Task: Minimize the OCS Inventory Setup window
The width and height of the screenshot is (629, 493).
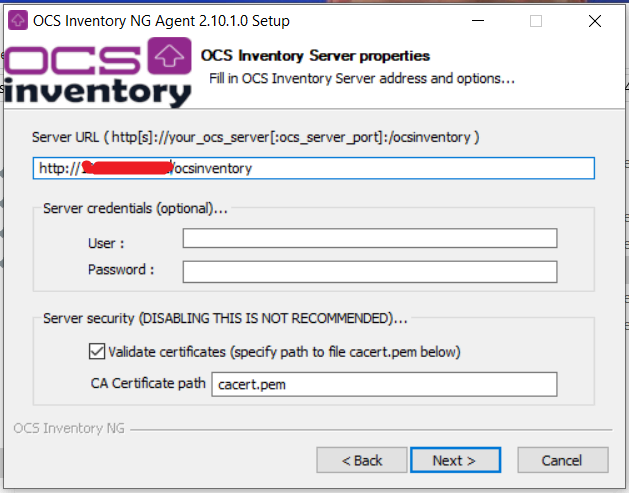Action: click(x=477, y=20)
